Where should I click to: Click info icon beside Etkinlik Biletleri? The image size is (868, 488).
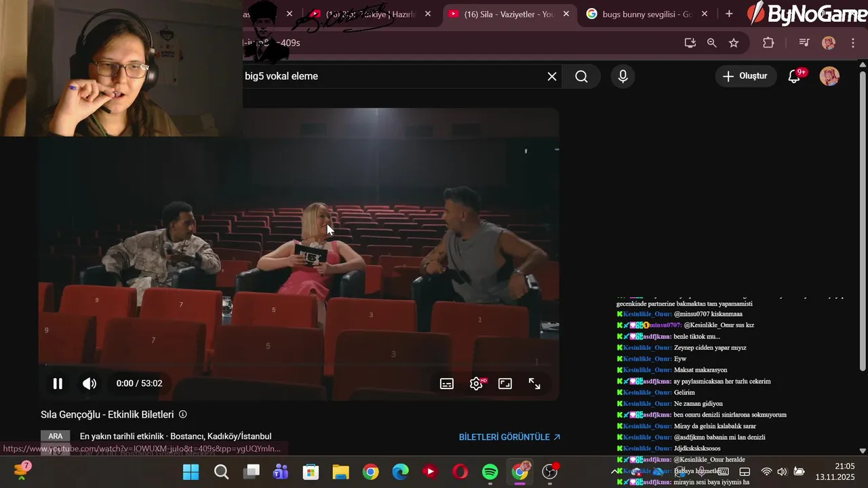[182, 414]
